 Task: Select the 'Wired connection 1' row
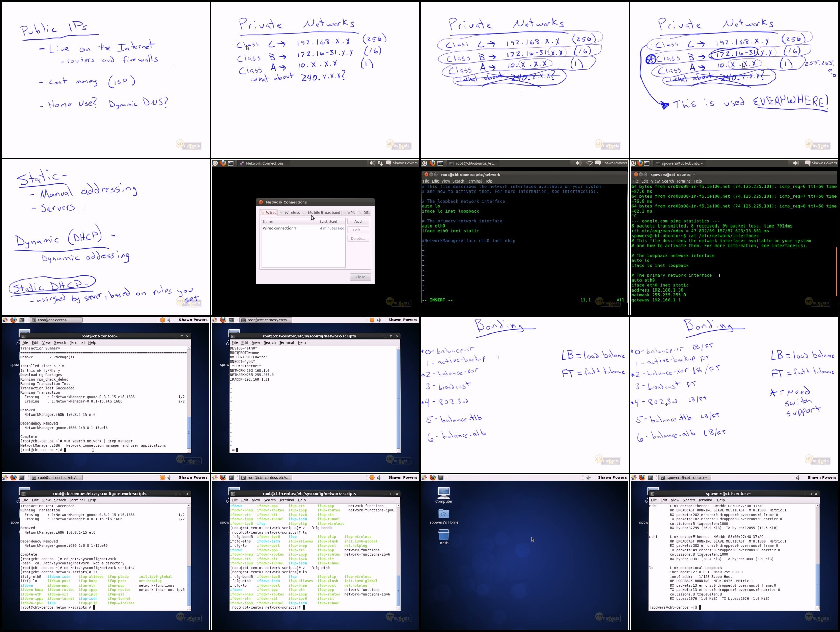point(303,228)
